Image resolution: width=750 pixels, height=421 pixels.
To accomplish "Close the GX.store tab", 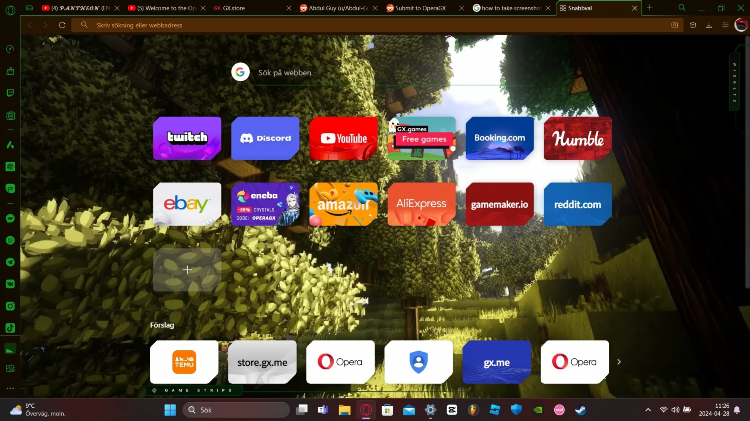I will [x=288, y=8].
